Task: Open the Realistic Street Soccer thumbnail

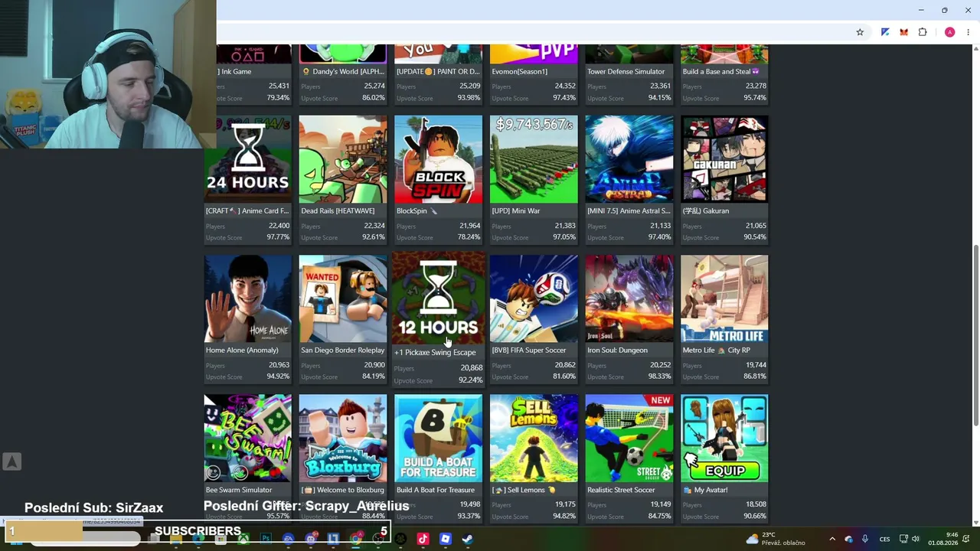Action: tap(629, 439)
